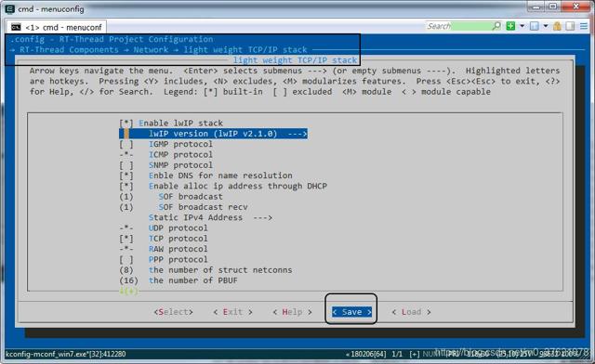Select the UDP protocol entry
595x364 pixels.
[x=164, y=228]
